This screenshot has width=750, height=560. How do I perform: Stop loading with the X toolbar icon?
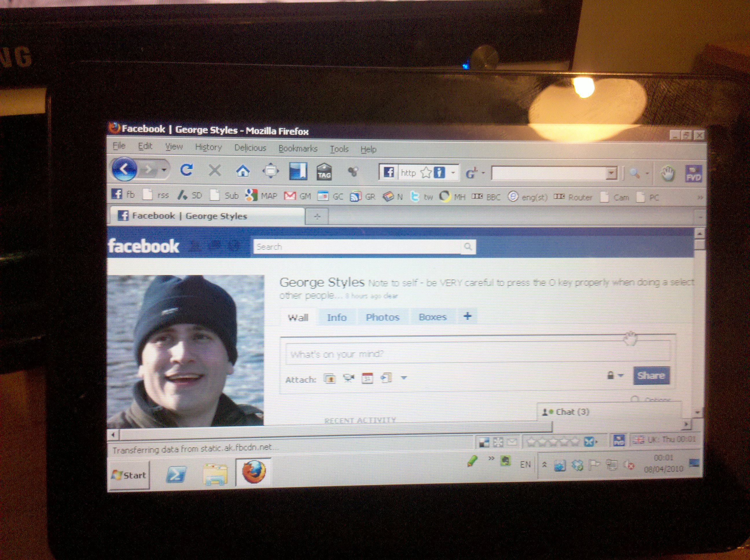coord(215,170)
